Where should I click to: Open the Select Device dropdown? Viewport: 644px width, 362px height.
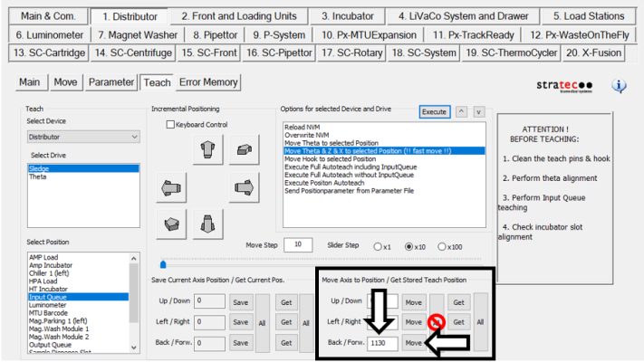click(82, 137)
